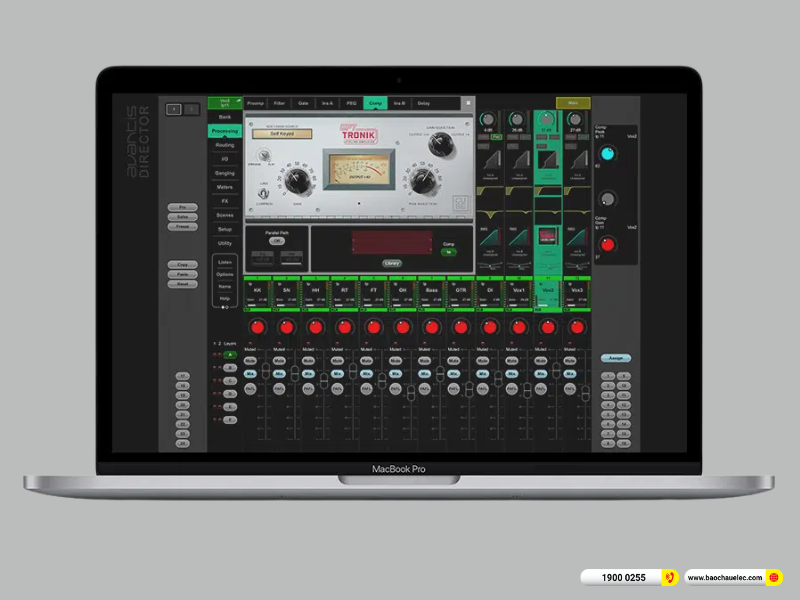Click the red pan knob above KK channel
This screenshot has height=600, width=800.
pyautogui.click(x=257, y=327)
